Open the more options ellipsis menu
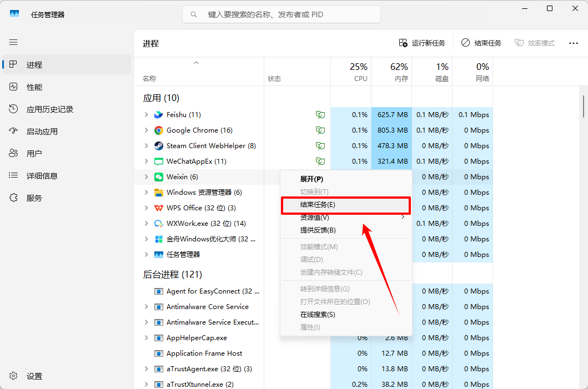The width and height of the screenshot is (588, 389). [574, 43]
